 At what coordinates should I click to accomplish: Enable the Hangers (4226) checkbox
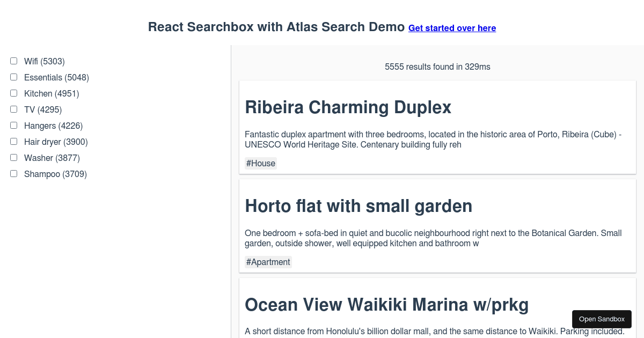(x=13, y=125)
